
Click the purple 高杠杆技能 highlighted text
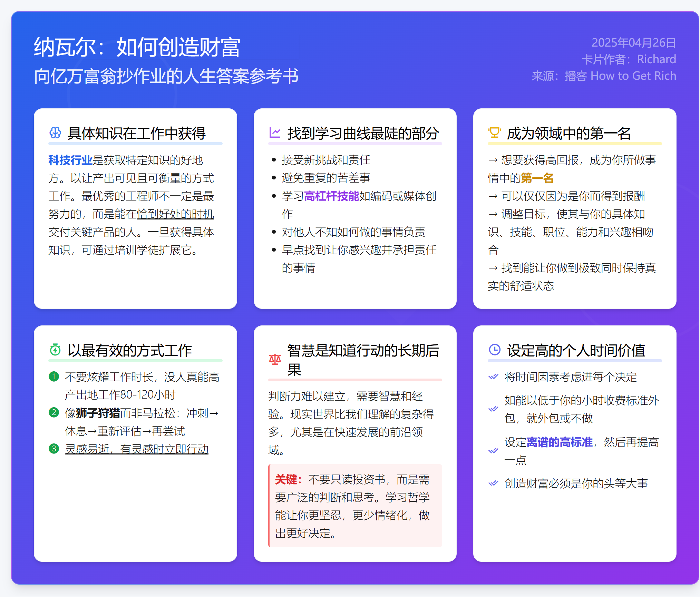tap(331, 196)
